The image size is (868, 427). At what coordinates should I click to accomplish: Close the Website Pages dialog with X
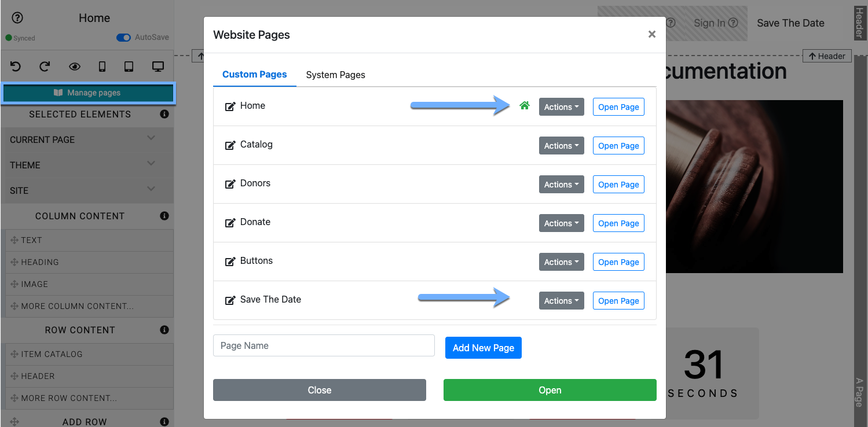pyautogui.click(x=651, y=34)
